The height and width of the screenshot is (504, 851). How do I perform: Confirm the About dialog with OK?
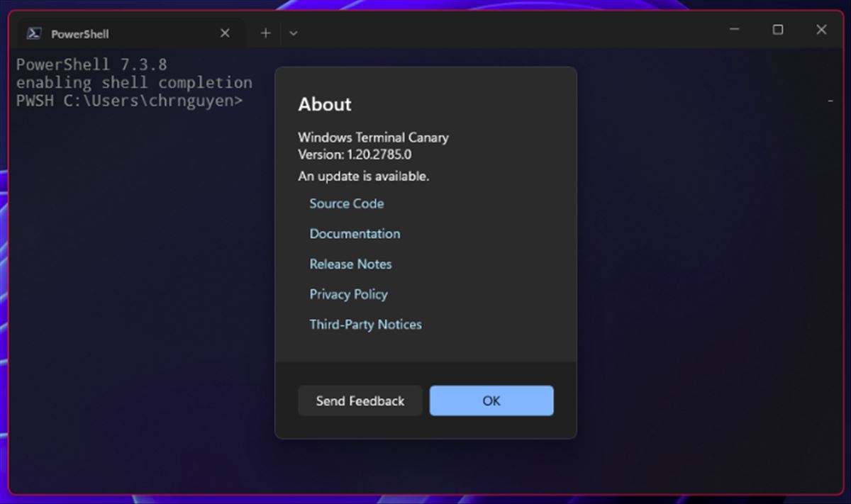pos(491,401)
